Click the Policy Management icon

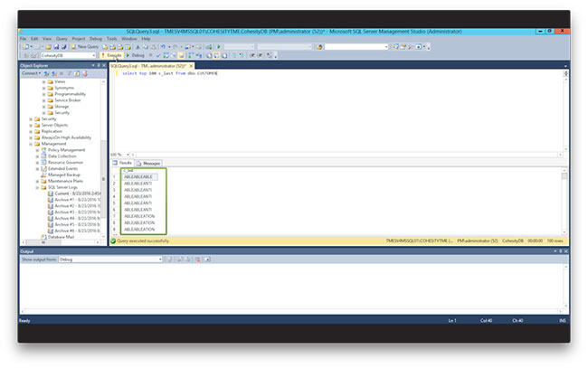[x=43, y=150]
